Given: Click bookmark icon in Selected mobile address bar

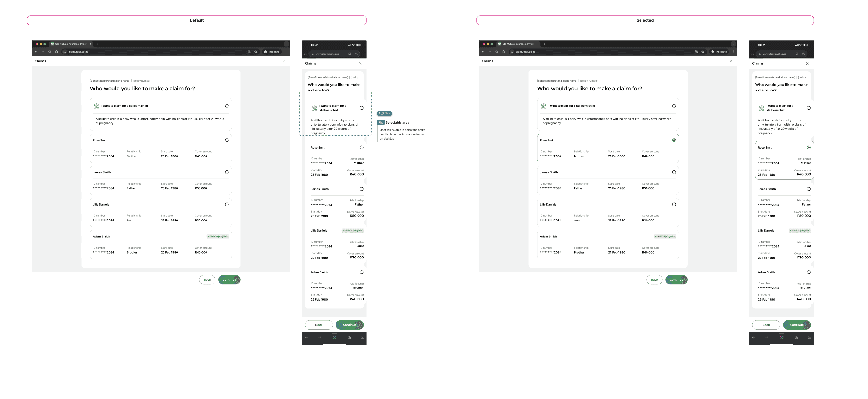Looking at the screenshot, I should click(x=797, y=54).
